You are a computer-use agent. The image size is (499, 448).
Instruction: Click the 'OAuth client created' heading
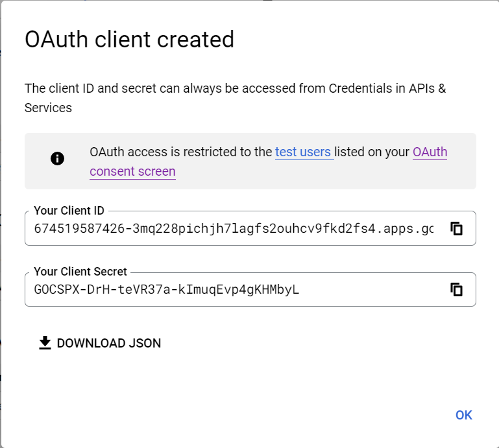coord(129,40)
